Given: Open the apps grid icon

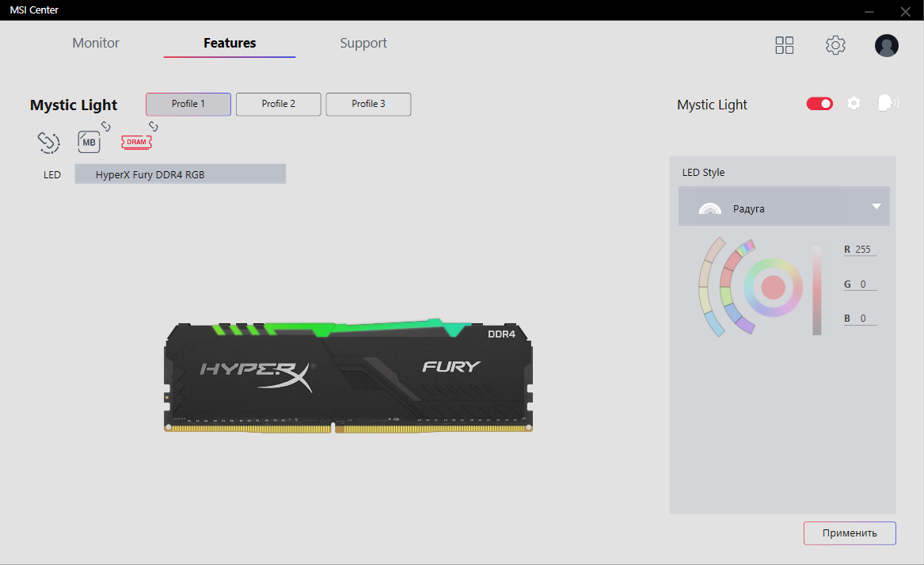Looking at the screenshot, I should tap(785, 45).
